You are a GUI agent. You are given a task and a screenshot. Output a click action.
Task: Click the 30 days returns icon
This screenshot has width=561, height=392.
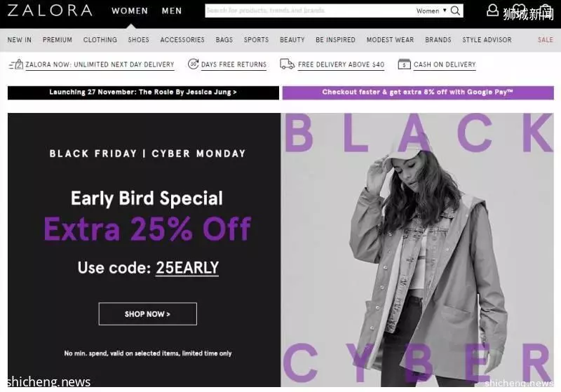[x=194, y=64]
